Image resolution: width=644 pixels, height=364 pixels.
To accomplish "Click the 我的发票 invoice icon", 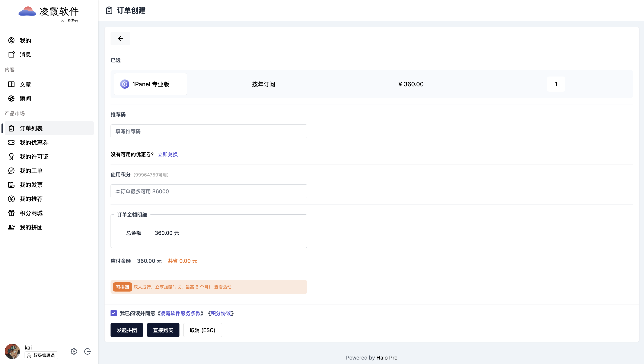I will pos(11,185).
